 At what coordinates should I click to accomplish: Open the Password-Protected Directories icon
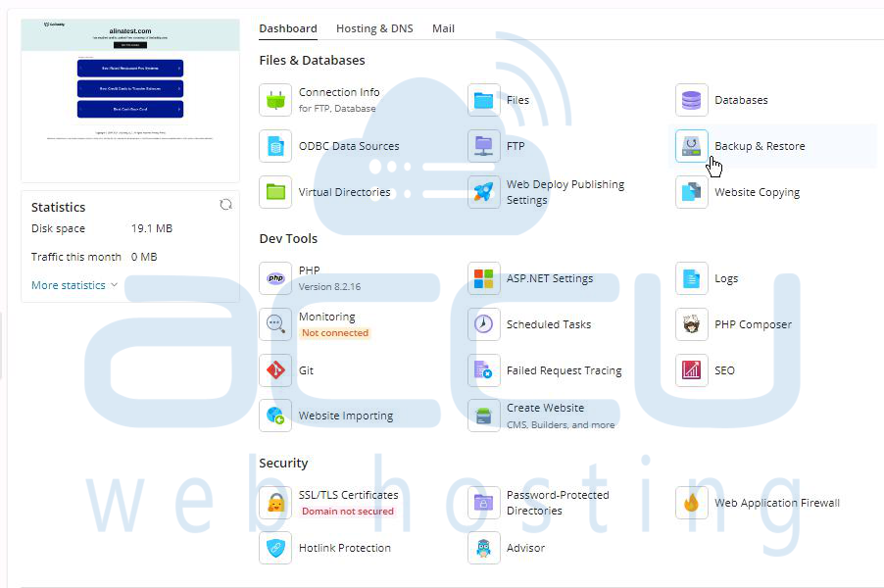484,503
